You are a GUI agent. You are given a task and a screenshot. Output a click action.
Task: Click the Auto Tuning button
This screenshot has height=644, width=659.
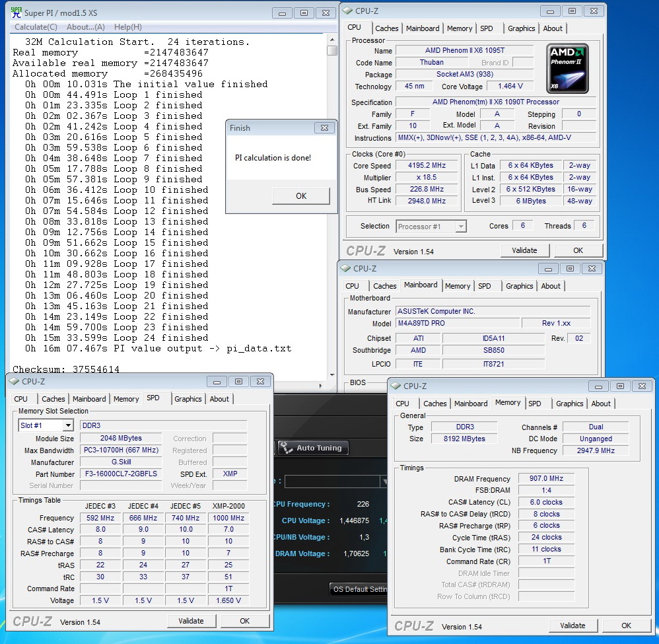313,448
